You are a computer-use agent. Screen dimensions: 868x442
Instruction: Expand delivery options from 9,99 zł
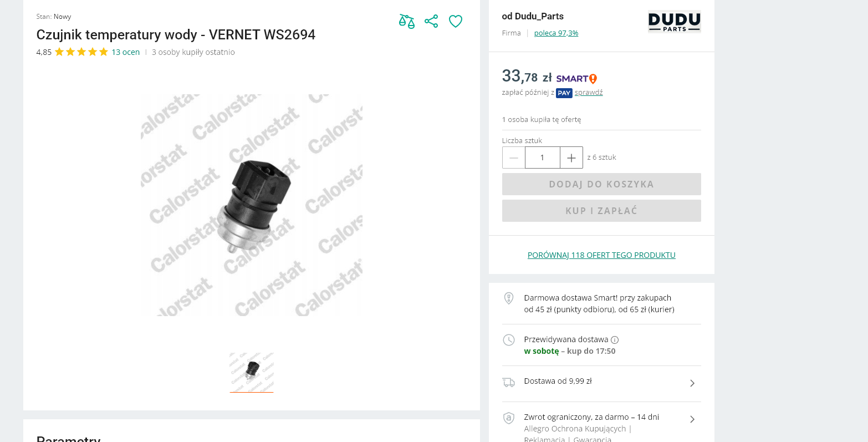[692, 383]
